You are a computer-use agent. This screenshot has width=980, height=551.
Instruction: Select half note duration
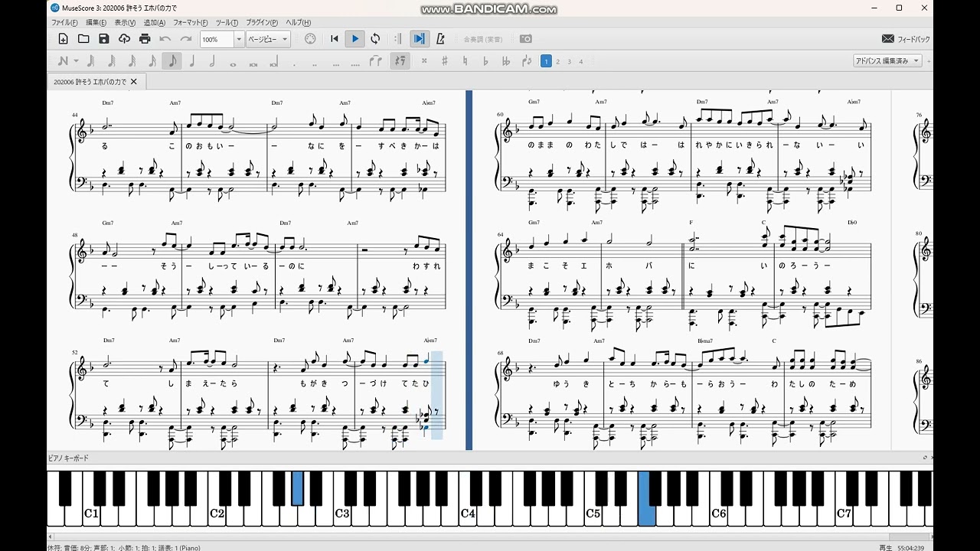[x=213, y=61]
